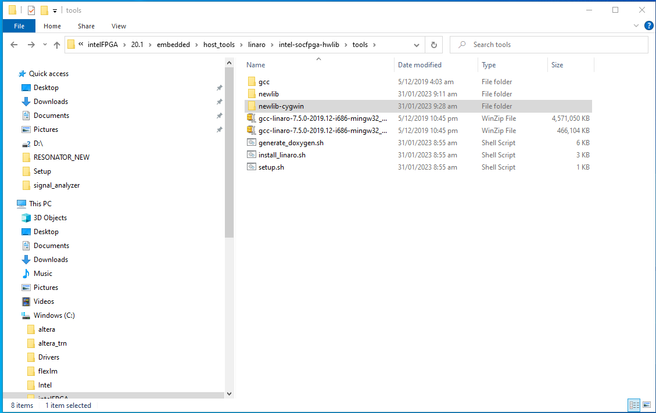
Task: Select the gcc folder icon
Action: tap(251, 82)
